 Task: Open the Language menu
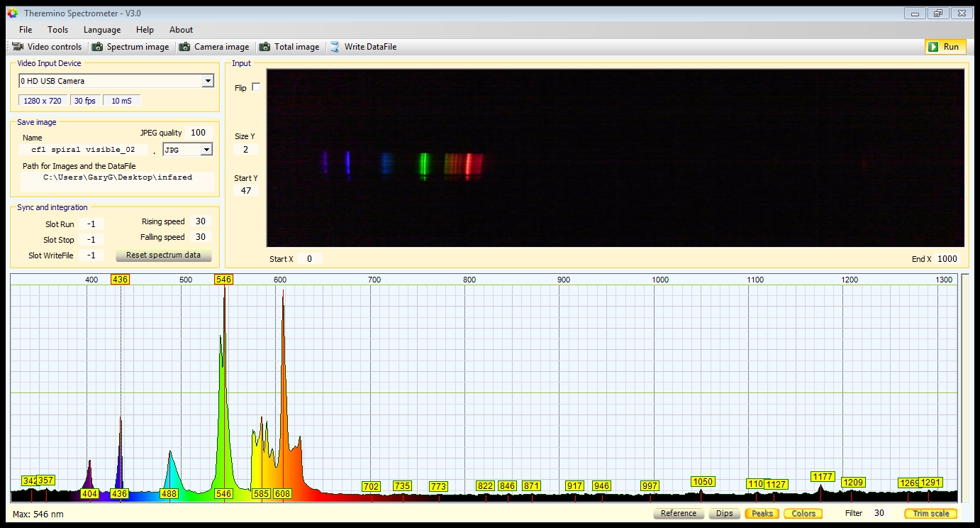coord(102,30)
